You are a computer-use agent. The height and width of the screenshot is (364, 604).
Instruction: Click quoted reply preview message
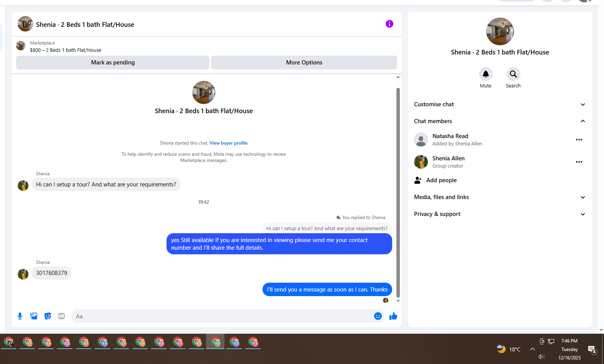point(327,228)
